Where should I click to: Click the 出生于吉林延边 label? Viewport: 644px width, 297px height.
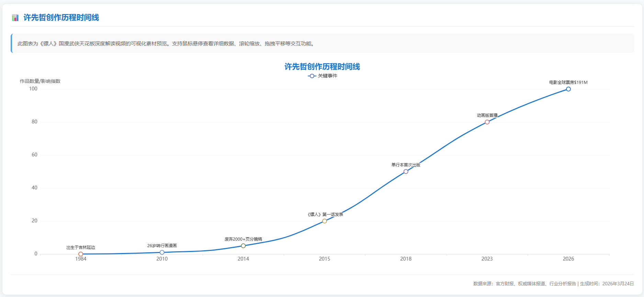click(81, 247)
